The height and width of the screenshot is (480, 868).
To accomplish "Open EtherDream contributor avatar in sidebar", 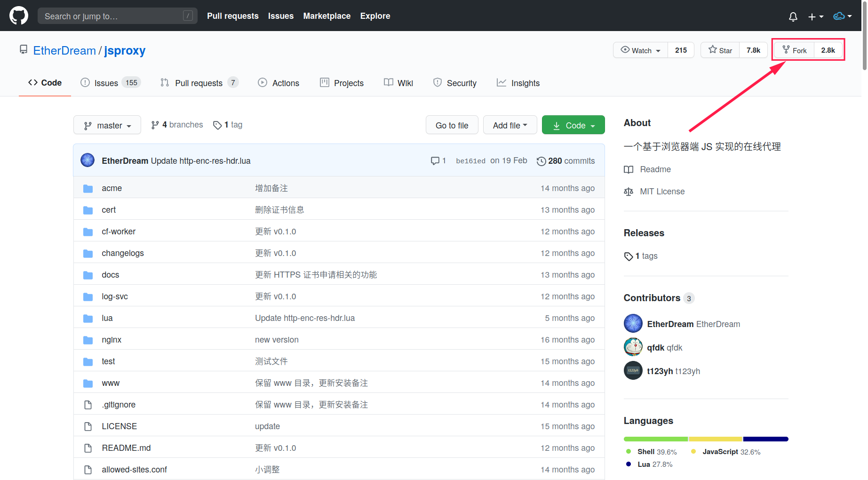I will (x=633, y=323).
